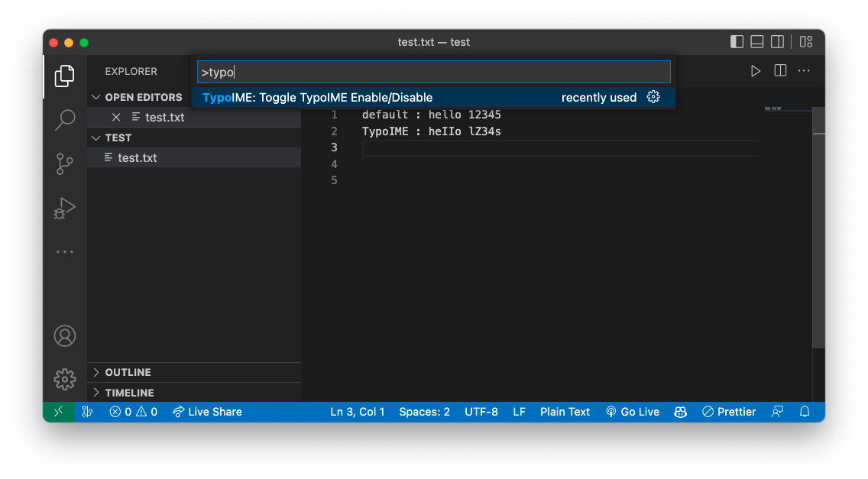Click Go Live server button
868x479 pixels.
(633, 412)
